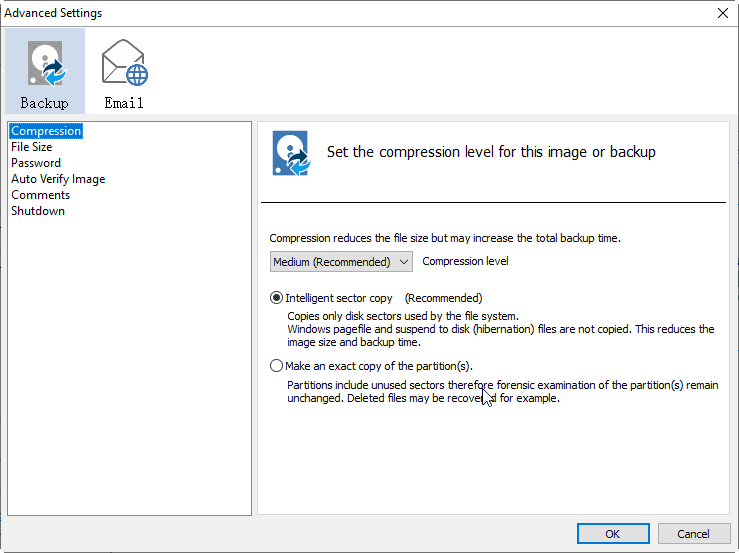Image resolution: width=739 pixels, height=553 pixels.
Task: Close the Advanced Settings dialog window
Action: (x=723, y=13)
